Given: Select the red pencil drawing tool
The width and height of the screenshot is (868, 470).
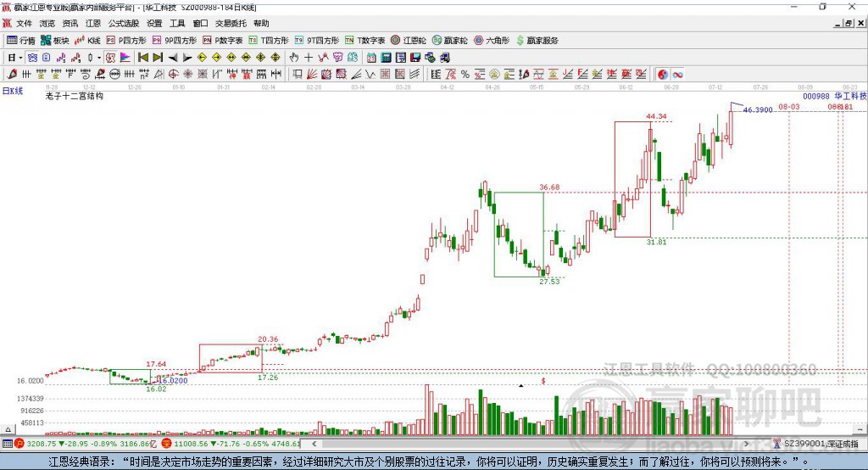Looking at the screenshot, I should pyautogui.click(x=12, y=75).
